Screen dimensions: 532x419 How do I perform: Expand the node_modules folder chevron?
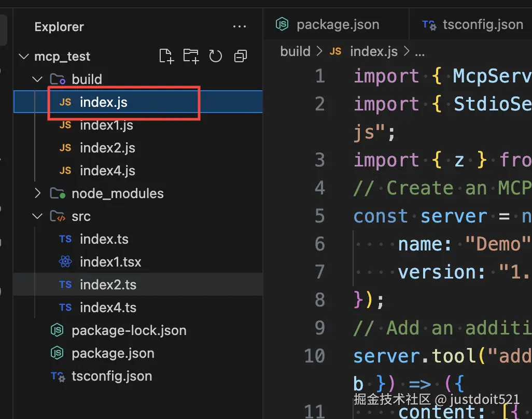(37, 193)
